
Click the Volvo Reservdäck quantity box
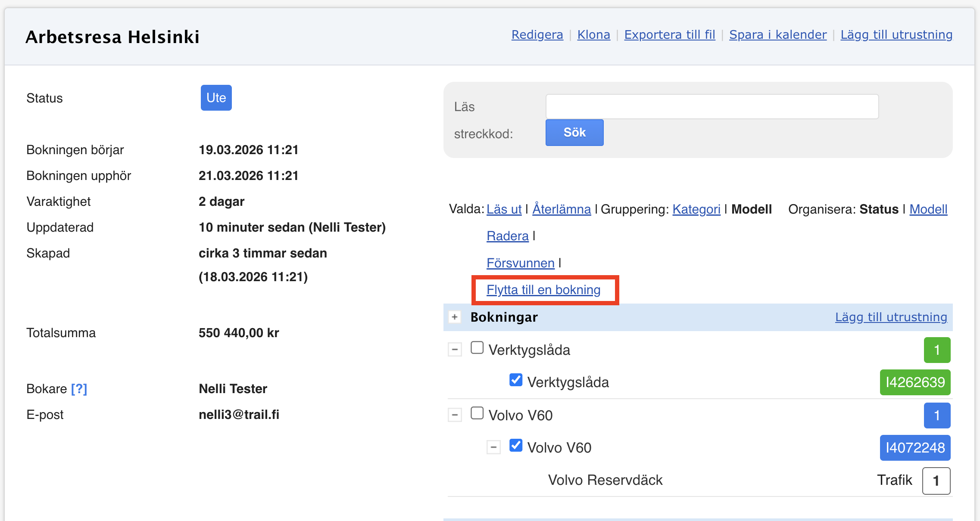coord(936,481)
